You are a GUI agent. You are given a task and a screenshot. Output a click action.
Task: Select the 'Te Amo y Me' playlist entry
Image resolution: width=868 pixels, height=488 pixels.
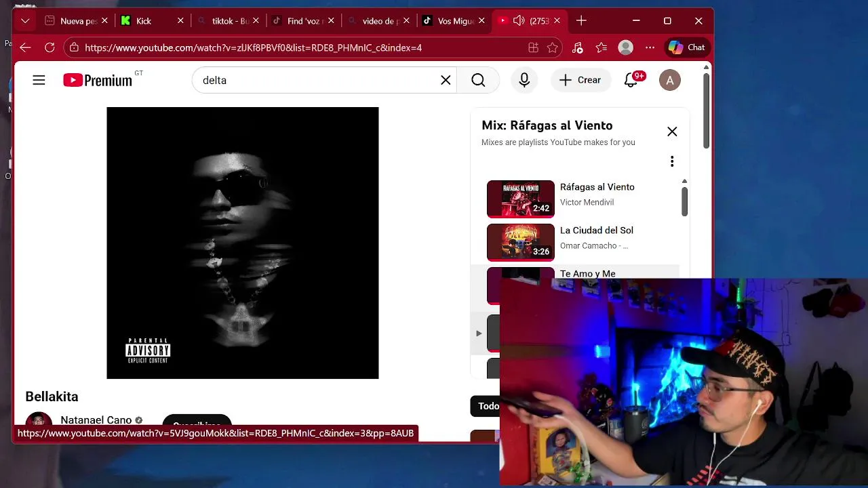(588, 273)
